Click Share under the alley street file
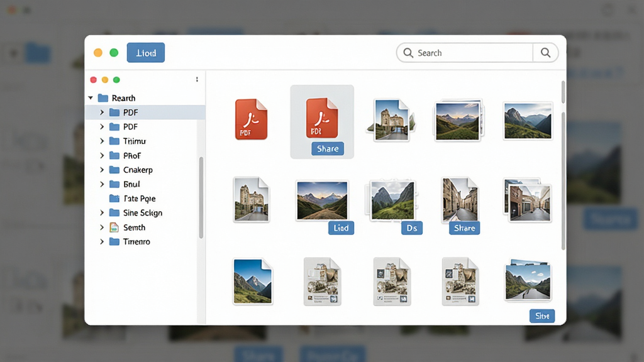644x362 pixels. pos(465,228)
